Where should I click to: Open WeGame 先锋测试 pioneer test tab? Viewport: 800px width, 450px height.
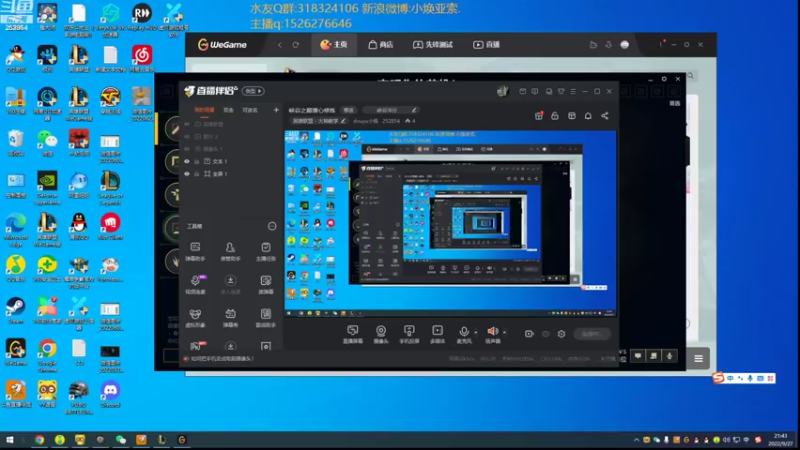[433, 44]
